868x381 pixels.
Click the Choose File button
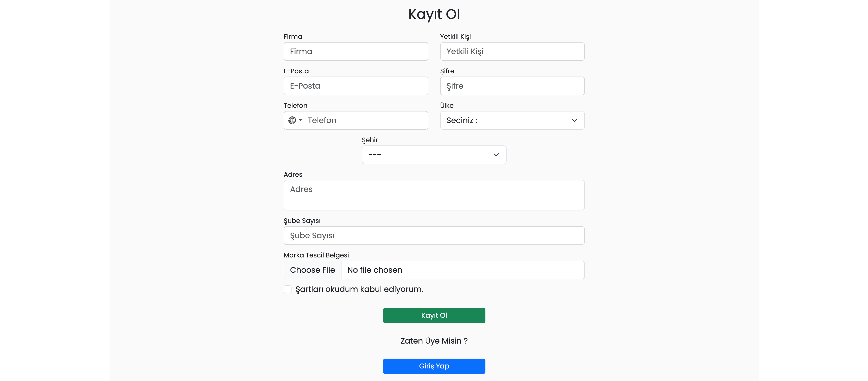tap(312, 270)
